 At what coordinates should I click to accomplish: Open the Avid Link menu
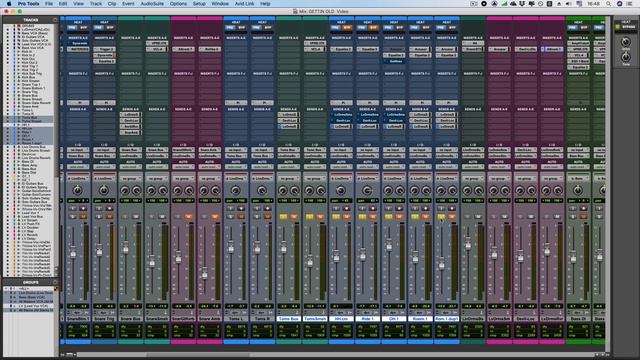[x=244, y=4]
